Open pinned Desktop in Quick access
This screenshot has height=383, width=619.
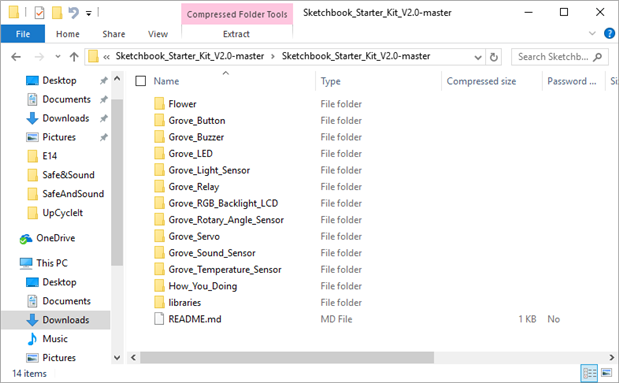point(59,81)
